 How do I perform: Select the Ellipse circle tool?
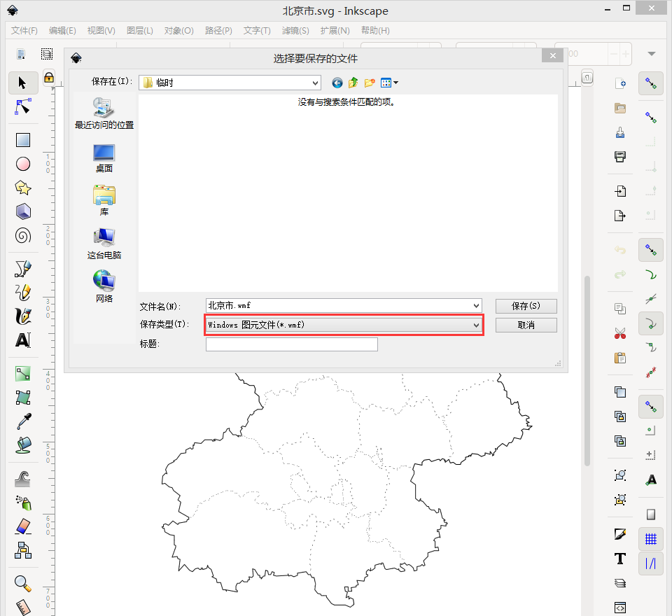tap(22, 164)
